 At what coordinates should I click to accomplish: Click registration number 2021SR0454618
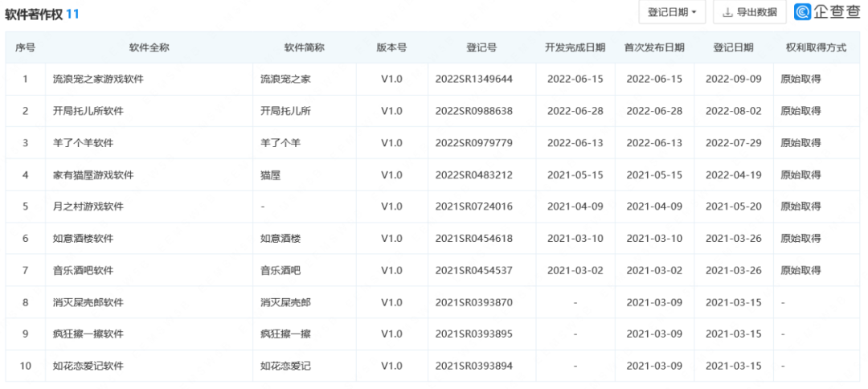pyautogui.click(x=474, y=239)
